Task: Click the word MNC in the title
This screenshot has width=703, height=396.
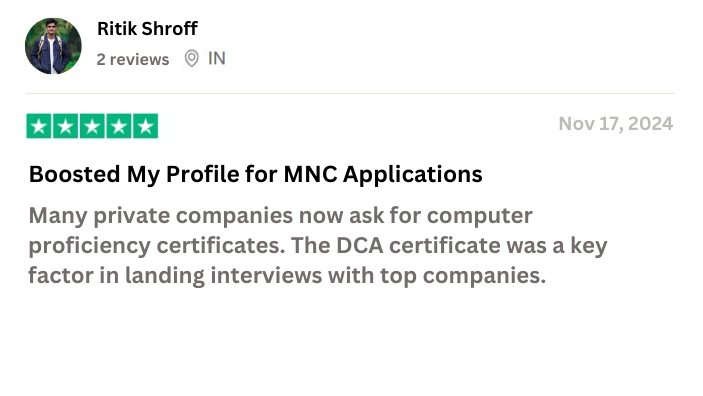Action: coord(310,174)
